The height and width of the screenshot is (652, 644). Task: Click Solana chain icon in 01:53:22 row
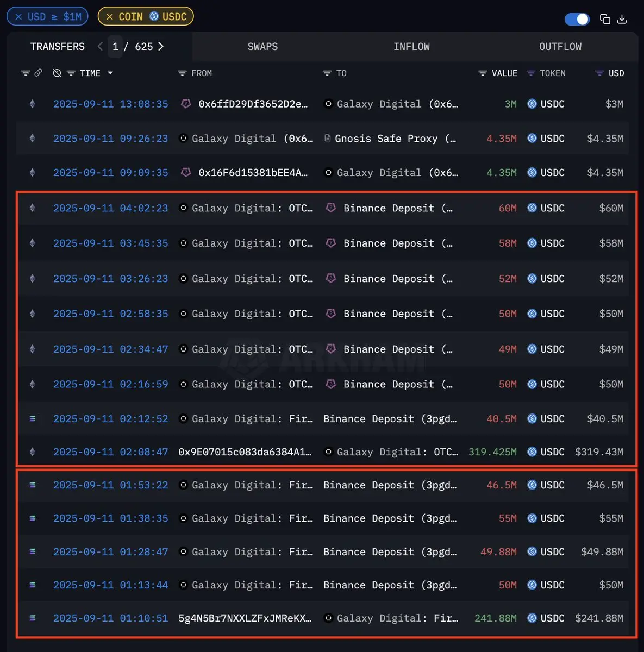(32, 485)
